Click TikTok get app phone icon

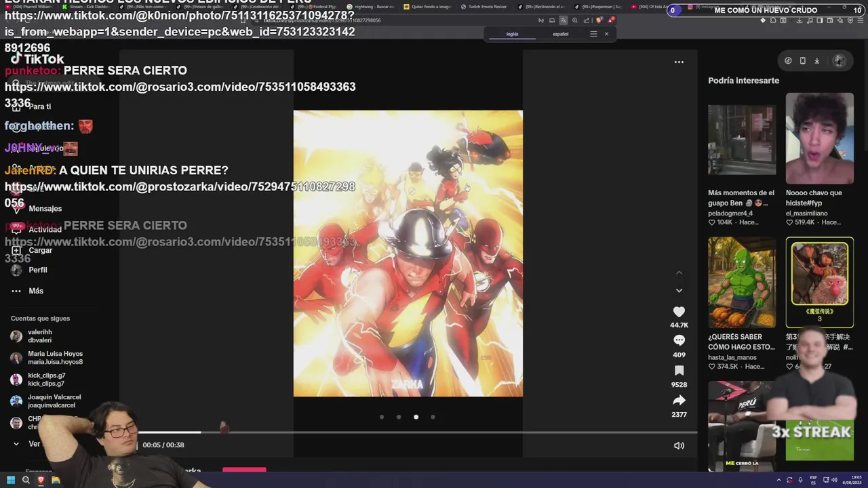point(802,60)
